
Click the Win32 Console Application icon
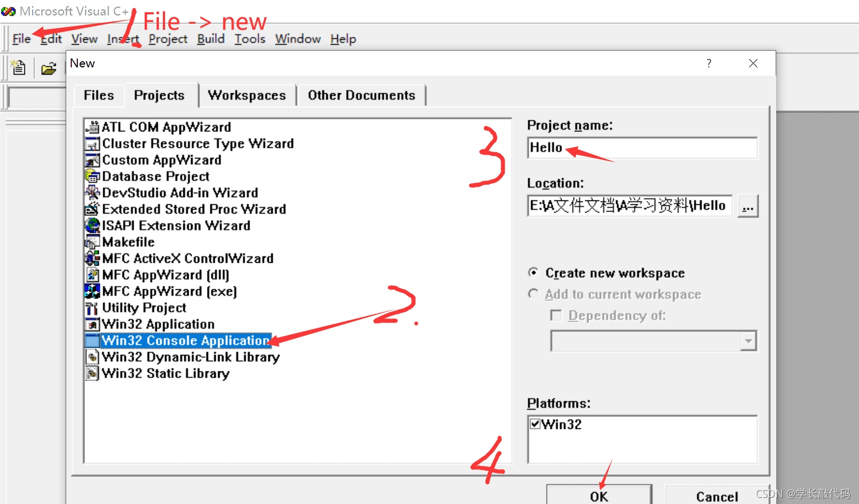(92, 341)
